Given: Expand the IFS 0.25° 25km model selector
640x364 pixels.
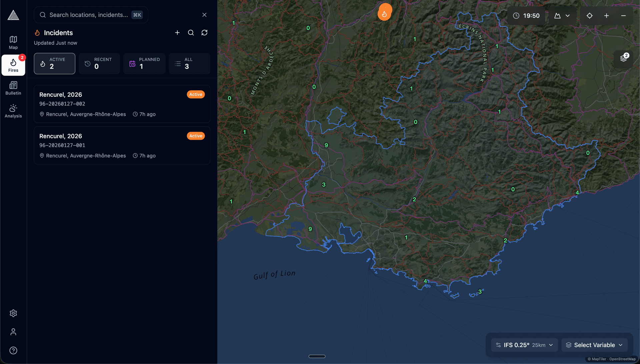Looking at the screenshot, I should tap(524, 345).
